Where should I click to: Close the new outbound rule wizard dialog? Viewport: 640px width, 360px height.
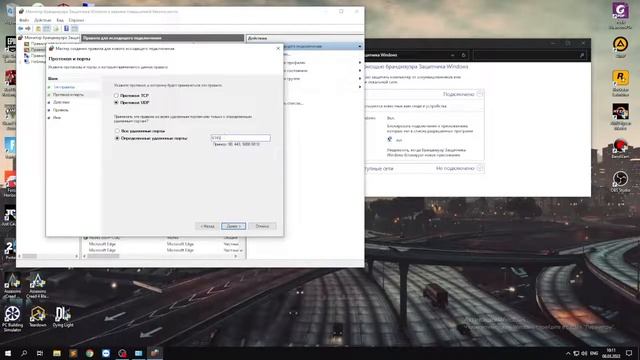278,48
